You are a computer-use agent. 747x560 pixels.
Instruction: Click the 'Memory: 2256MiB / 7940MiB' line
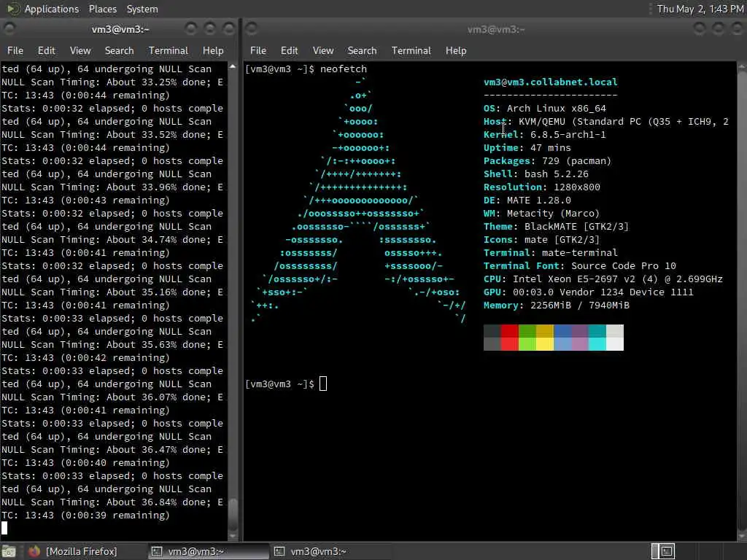tap(557, 306)
